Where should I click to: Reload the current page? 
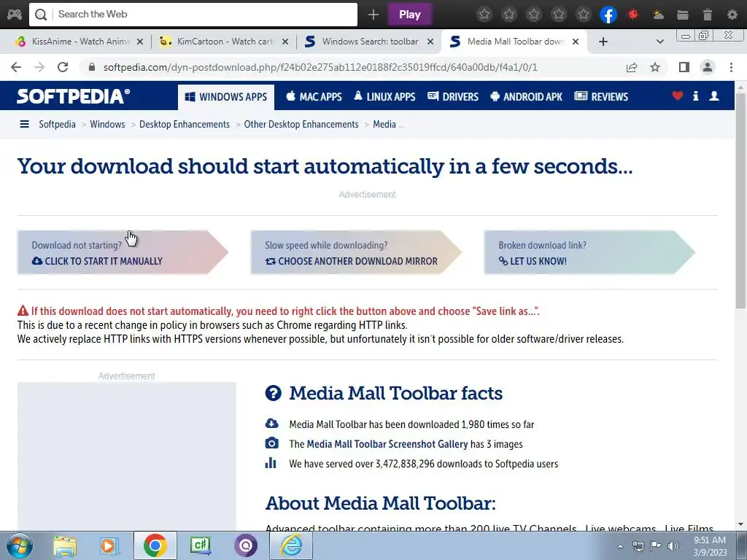(63, 67)
